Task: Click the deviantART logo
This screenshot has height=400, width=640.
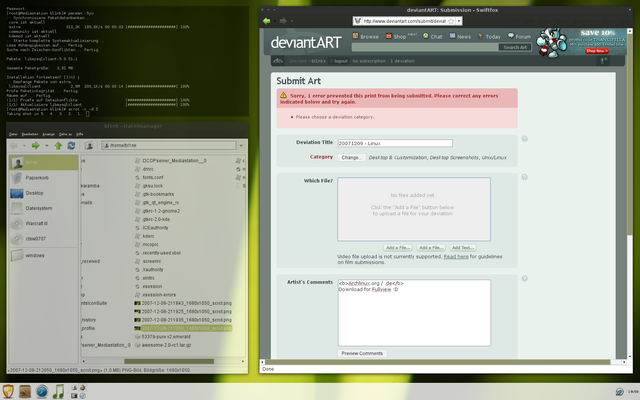Action: click(x=306, y=42)
